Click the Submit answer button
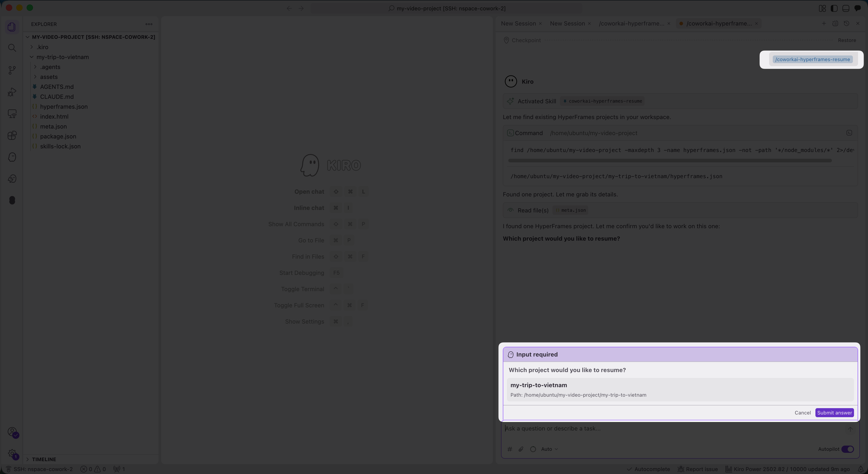This screenshot has width=868, height=474. (x=834, y=413)
